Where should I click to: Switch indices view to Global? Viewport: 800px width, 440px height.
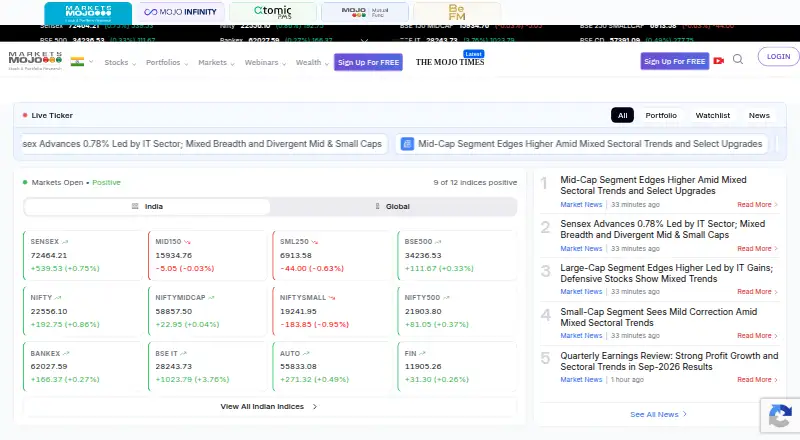coord(393,206)
